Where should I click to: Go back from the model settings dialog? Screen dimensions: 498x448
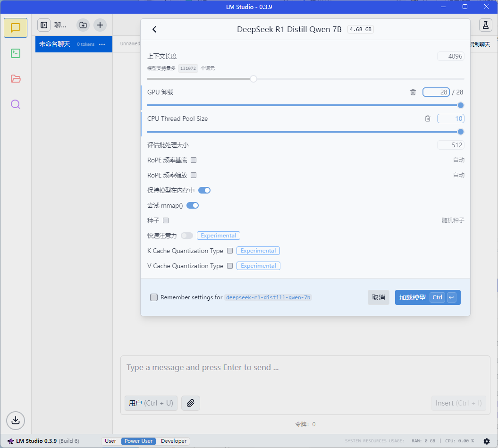coord(154,29)
